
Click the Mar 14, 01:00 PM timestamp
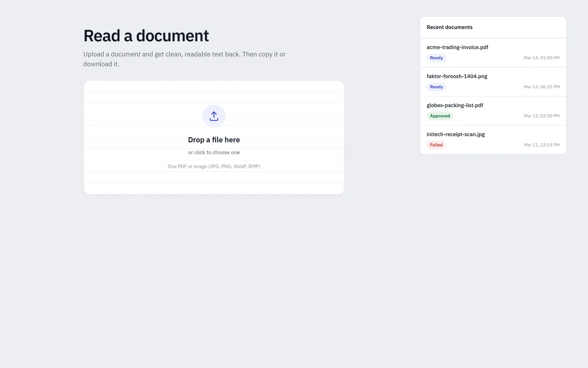pyautogui.click(x=542, y=58)
